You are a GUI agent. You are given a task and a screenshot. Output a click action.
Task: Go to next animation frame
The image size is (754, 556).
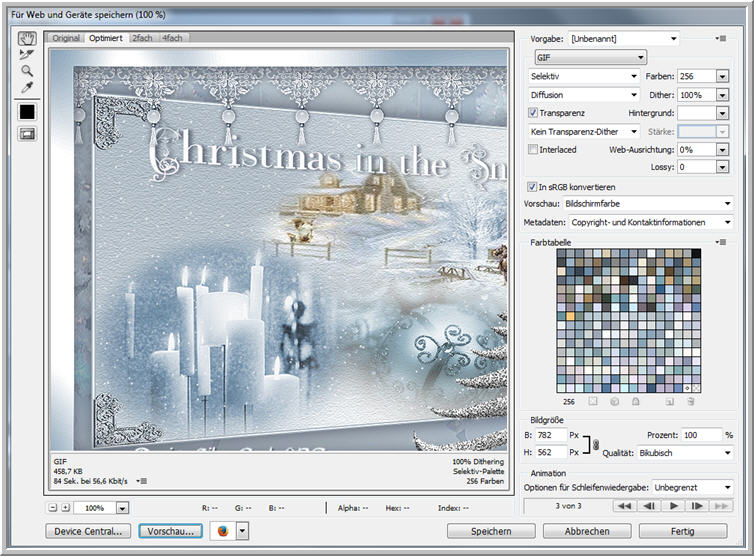(x=697, y=506)
